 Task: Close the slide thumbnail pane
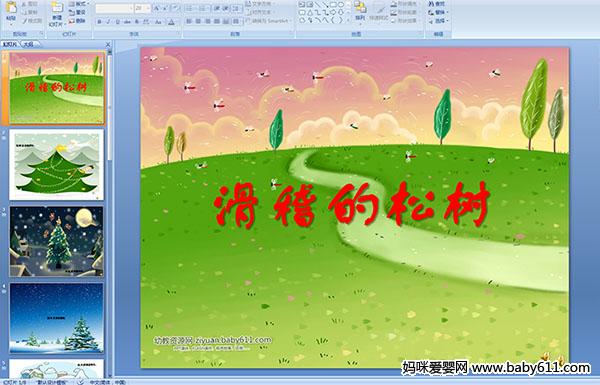coord(108,44)
